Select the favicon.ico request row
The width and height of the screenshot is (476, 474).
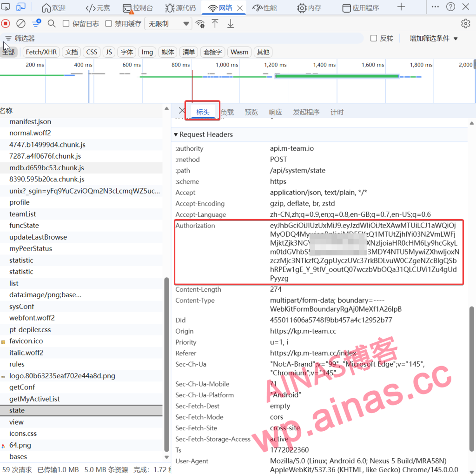pyautogui.click(x=81, y=341)
